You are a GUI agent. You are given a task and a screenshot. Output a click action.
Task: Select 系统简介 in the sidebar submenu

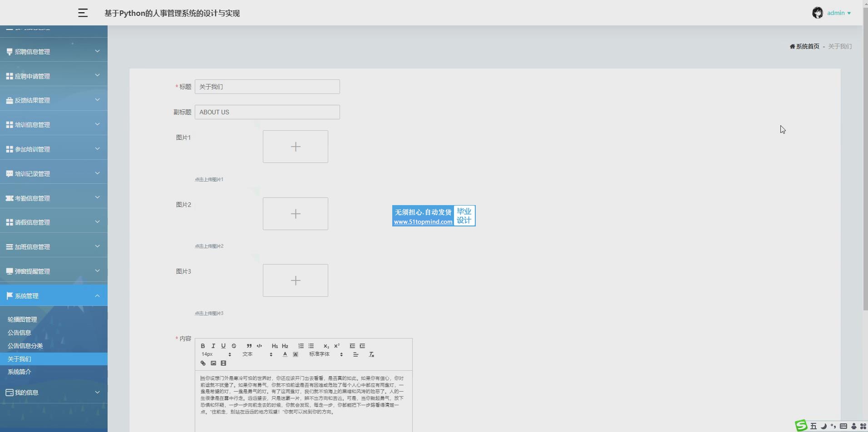point(20,372)
